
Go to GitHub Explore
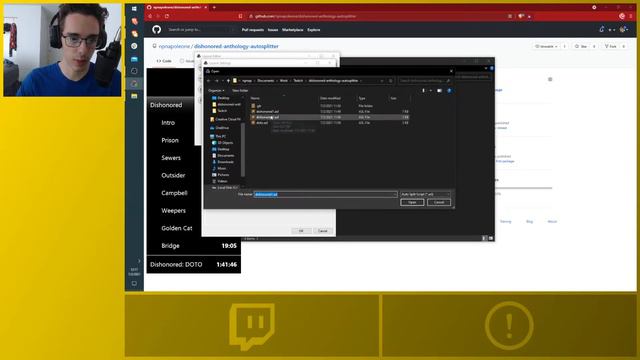pyautogui.click(x=314, y=30)
